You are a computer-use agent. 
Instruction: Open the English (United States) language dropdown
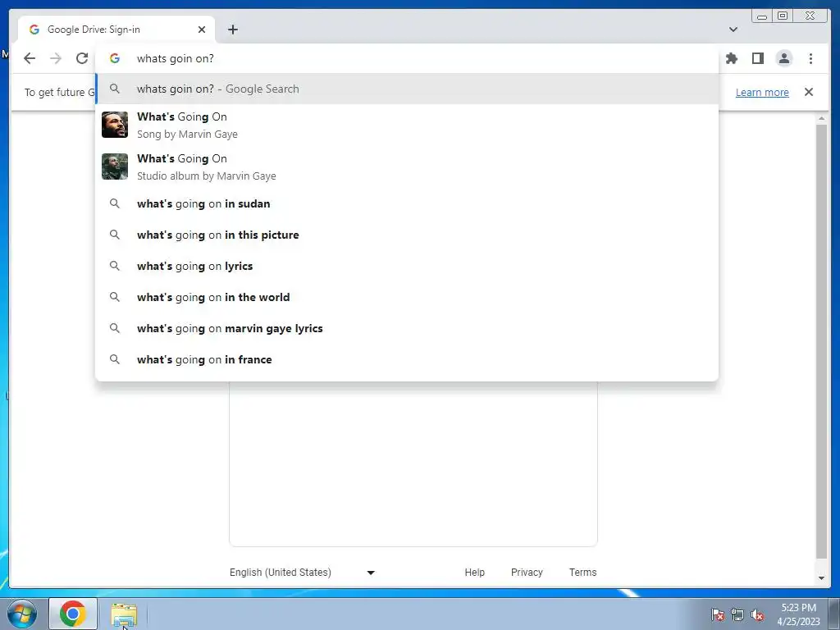pyautogui.click(x=302, y=572)
